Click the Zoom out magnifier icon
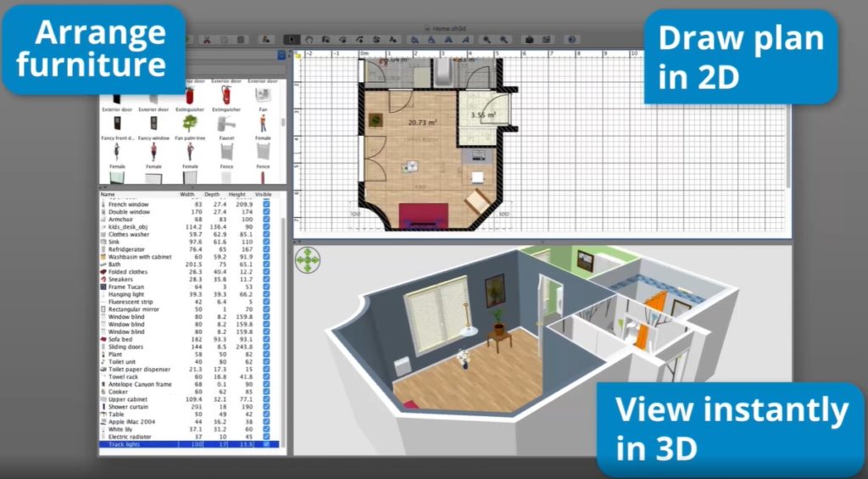This screenshot has width=868, height=479. [x=504, y=40]
